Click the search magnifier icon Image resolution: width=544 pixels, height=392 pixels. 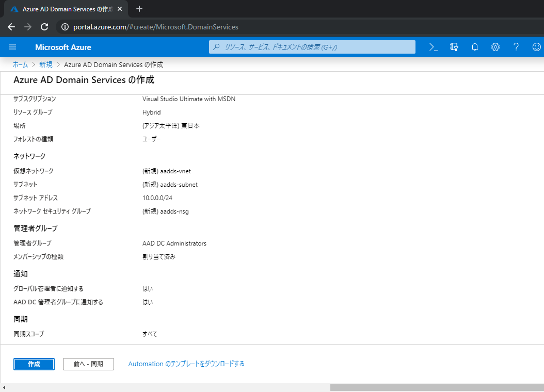[216, 47]
